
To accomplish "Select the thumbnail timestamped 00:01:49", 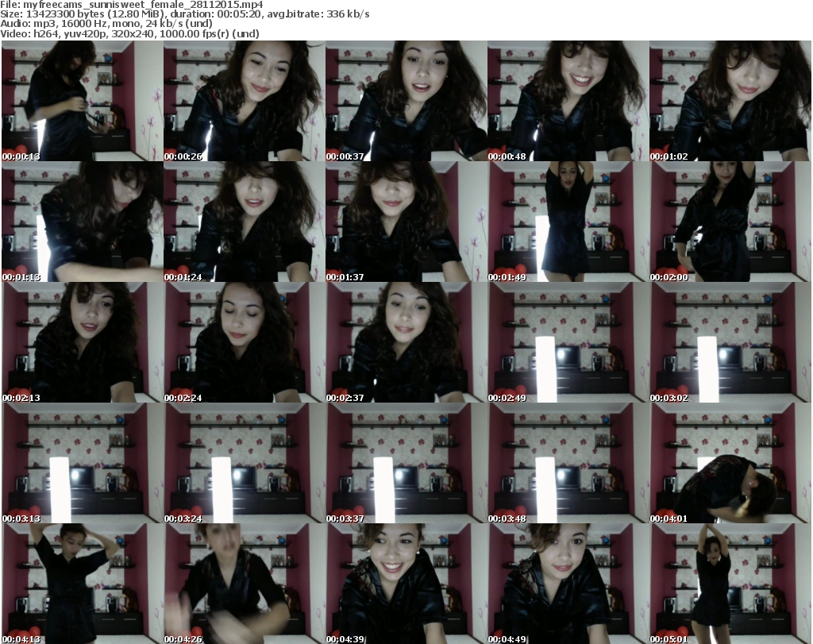I will (568, 222).
